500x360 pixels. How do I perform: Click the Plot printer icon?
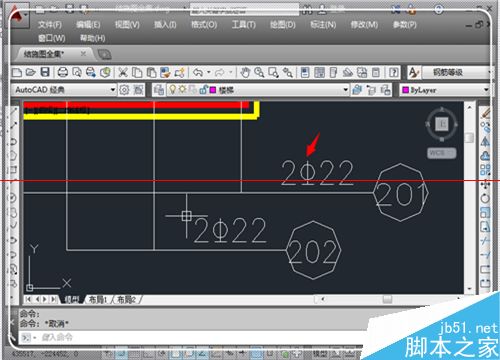63,72
